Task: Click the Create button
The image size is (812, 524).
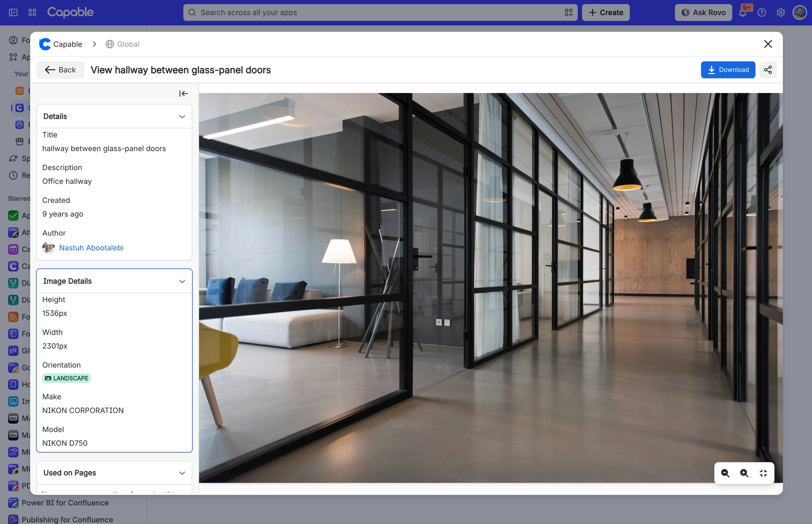Action: [606, 13]
